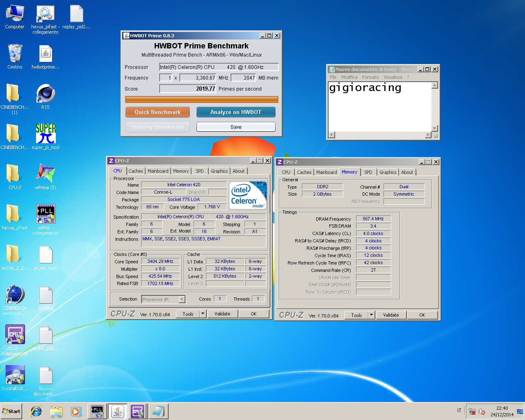Open Graphics tab in left CPU-Z

click(x=219, y=171)
